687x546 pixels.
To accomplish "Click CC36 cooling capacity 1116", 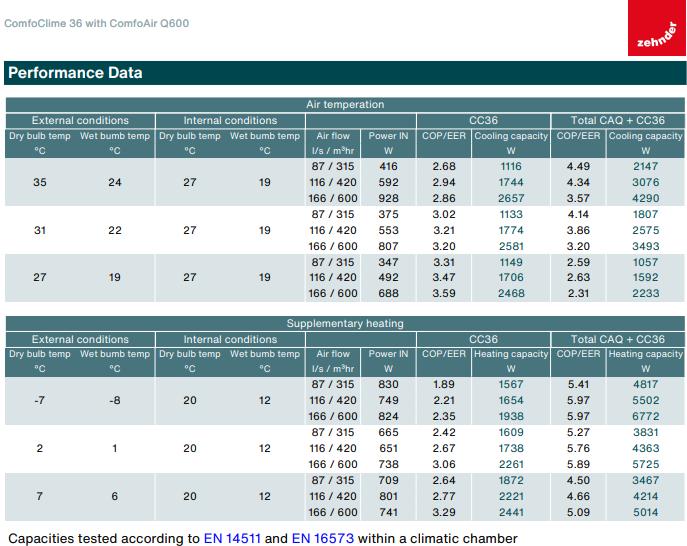I will click(x=511, y=166).
